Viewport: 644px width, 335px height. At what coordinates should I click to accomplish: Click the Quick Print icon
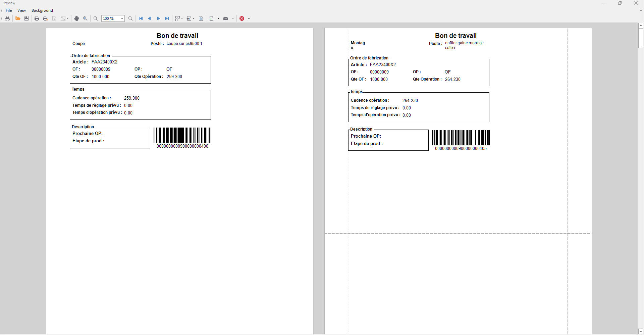45,18
